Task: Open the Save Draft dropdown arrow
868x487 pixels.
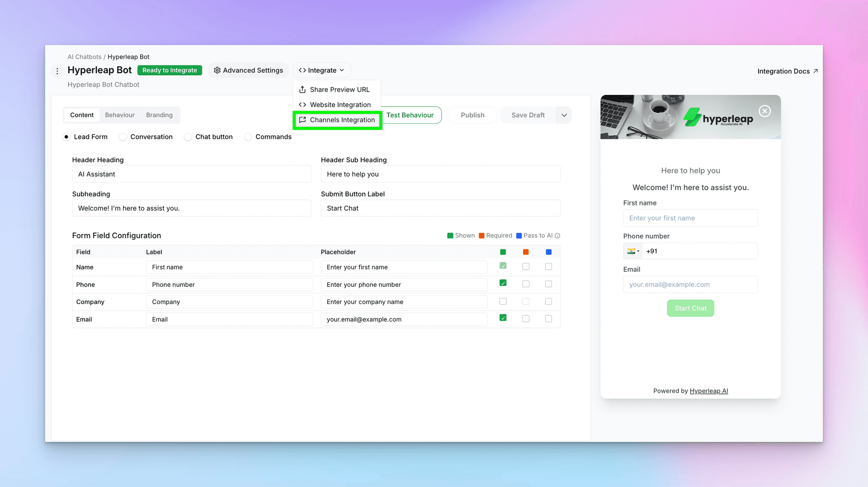Action: coord(564,115)
